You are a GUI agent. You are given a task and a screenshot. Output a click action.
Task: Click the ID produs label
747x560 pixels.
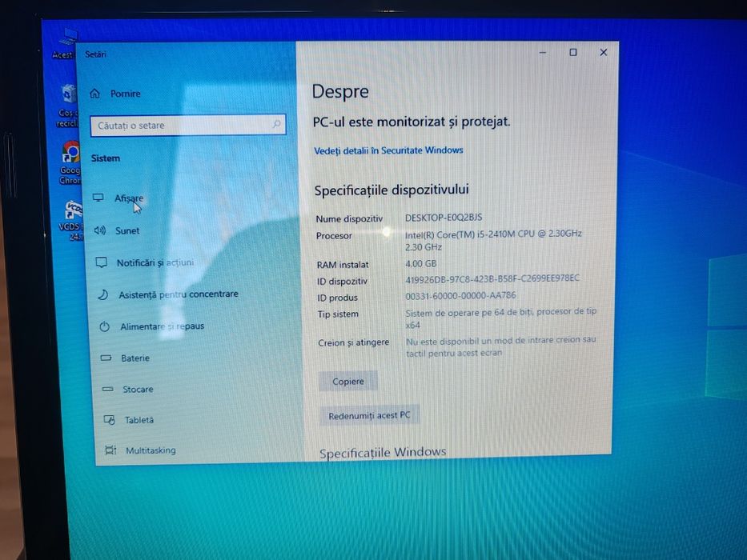coord(337,298)
